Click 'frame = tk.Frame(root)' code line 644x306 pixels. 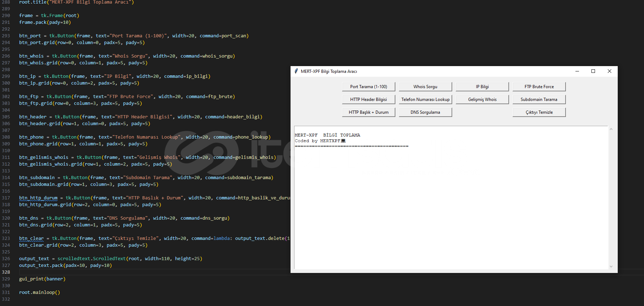point(49,16)
